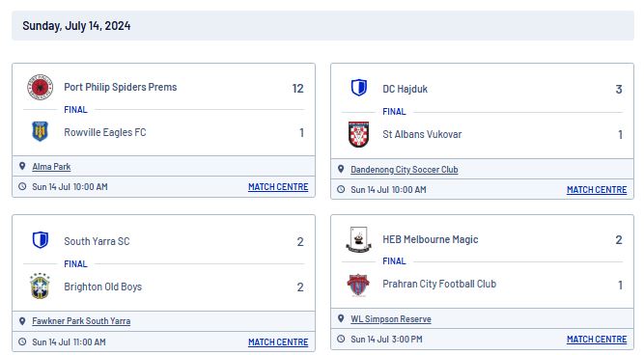This screenshot has height=355, width=644.
Task: Click the location pin beside Alma Park
Action: 22,166
